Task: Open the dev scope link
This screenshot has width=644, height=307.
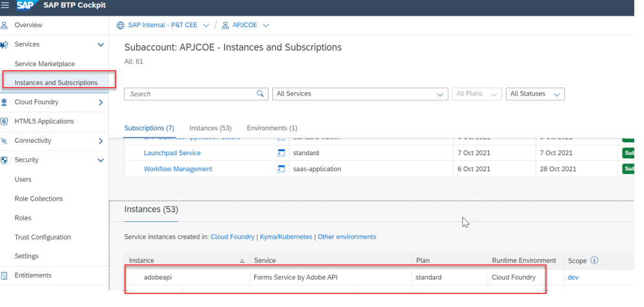Action: (573, 277)
